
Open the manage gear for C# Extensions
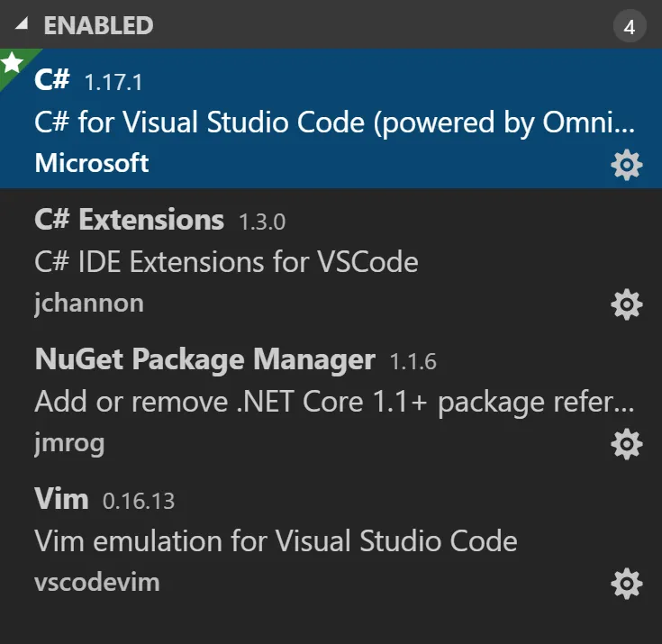pos(626,304)
